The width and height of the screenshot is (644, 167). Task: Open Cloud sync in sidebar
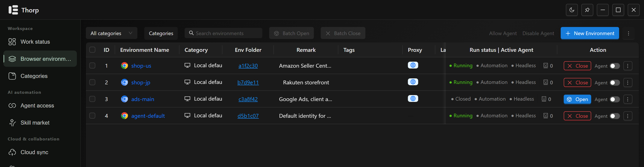coord(40,152)
